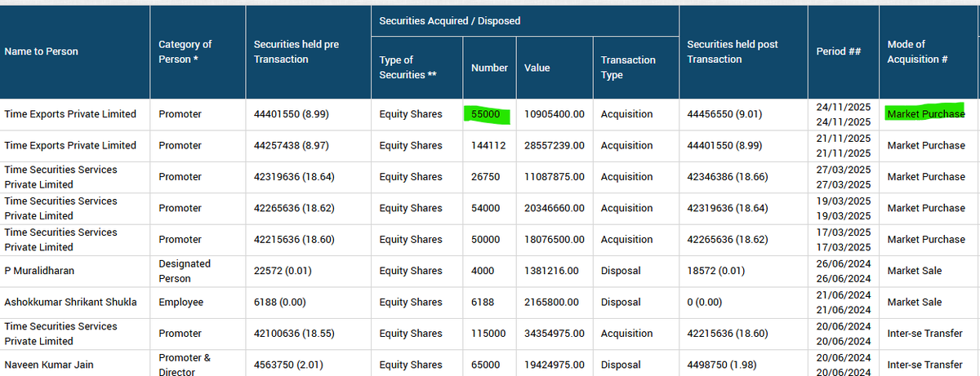
Task: Click the period cell 26/06/2024
Action: [x=844, y=270]
